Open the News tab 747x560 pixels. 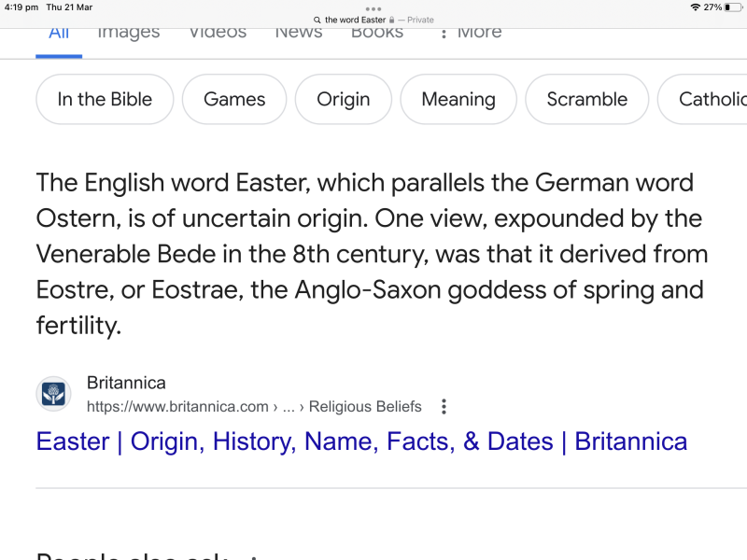(x=299, y=33)
